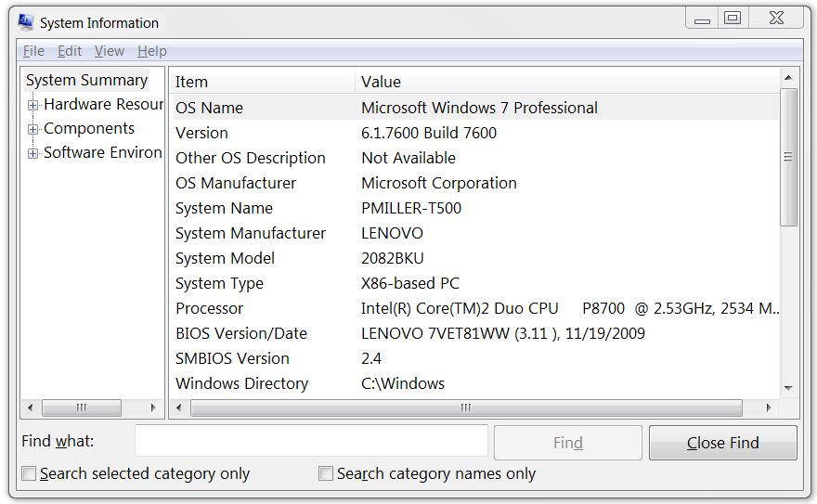Image resolution: width=817 pixels, height=504 pixels.
Task: Click the System Information title bar icon
Action: click(25, 22)
